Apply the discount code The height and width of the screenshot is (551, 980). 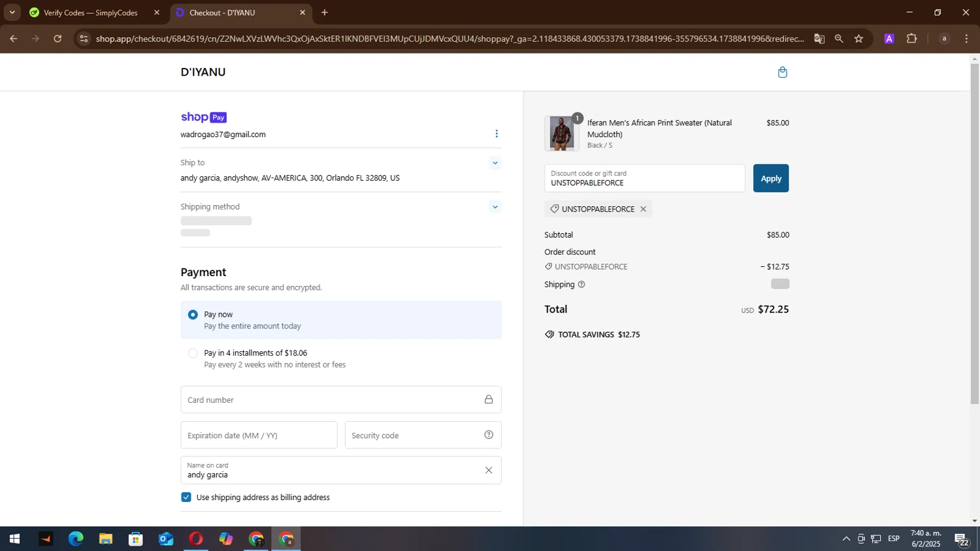(771, 178)
